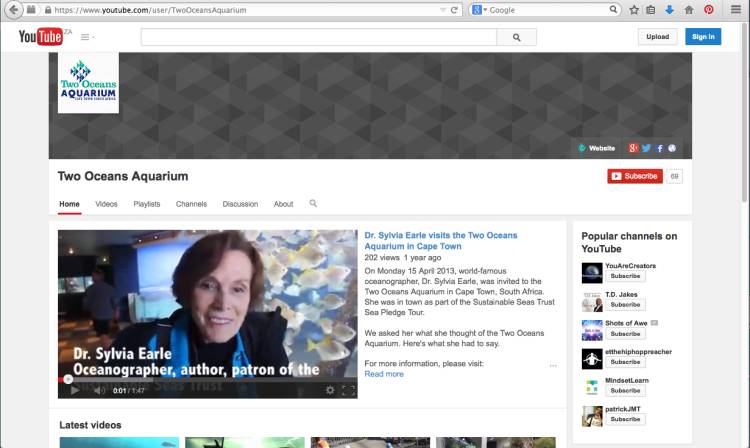Switch to the Videos tab
Viewport: 750px width, 448px height.
pos(106,204)
